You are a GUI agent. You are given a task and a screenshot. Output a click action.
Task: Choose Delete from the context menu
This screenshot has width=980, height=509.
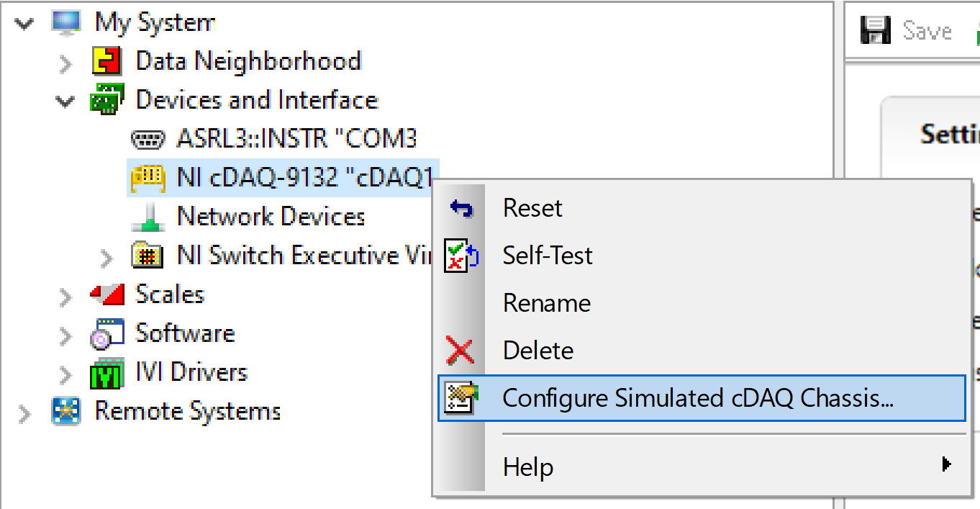click(538, 351)
